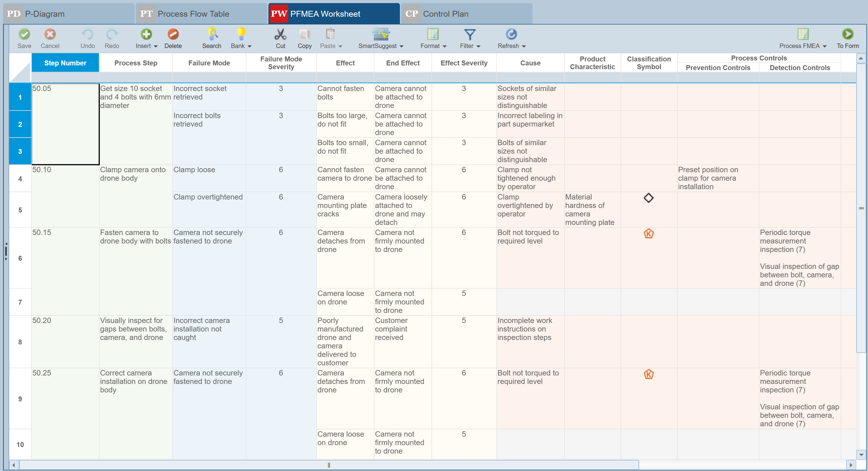This screenshot has height=471, width=868.
Task: Click the diamond classification symbol
Action: [648, 198]
